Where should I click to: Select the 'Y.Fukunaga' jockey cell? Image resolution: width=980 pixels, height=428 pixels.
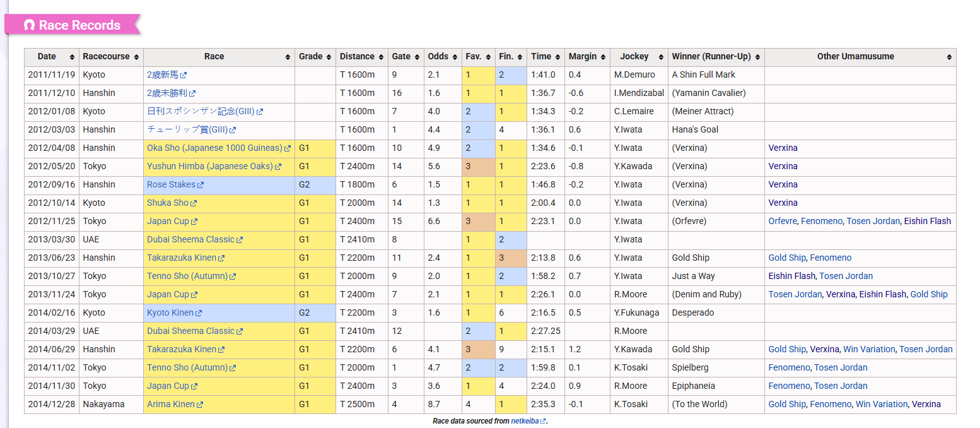[639, 312]
